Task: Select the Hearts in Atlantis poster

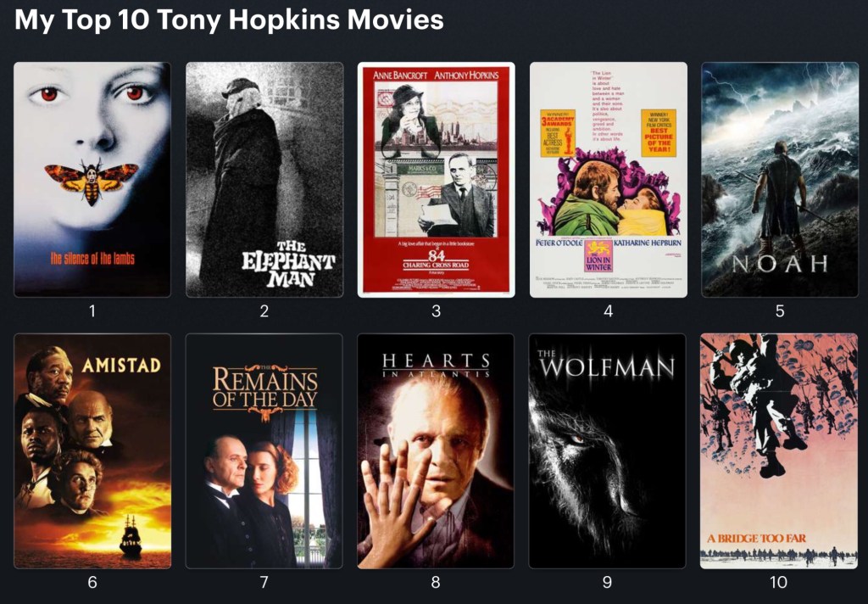Action: click(x=436, y=451)
